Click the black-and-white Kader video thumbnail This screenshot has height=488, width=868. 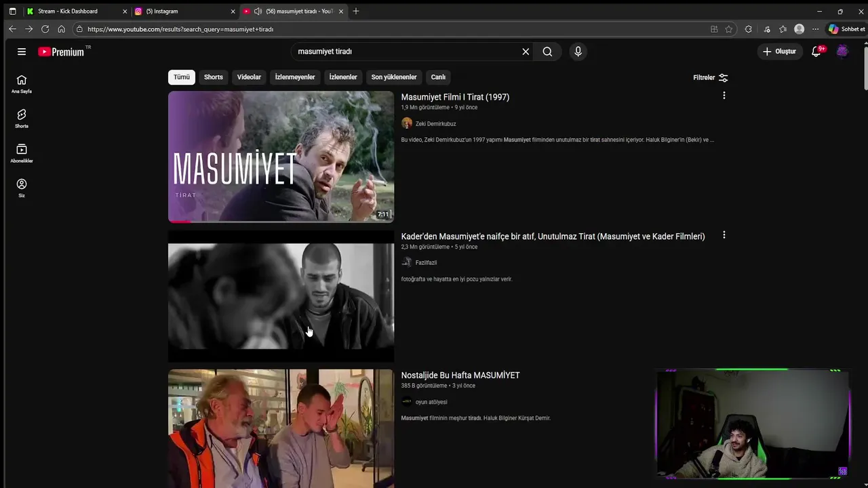point(281,296)
